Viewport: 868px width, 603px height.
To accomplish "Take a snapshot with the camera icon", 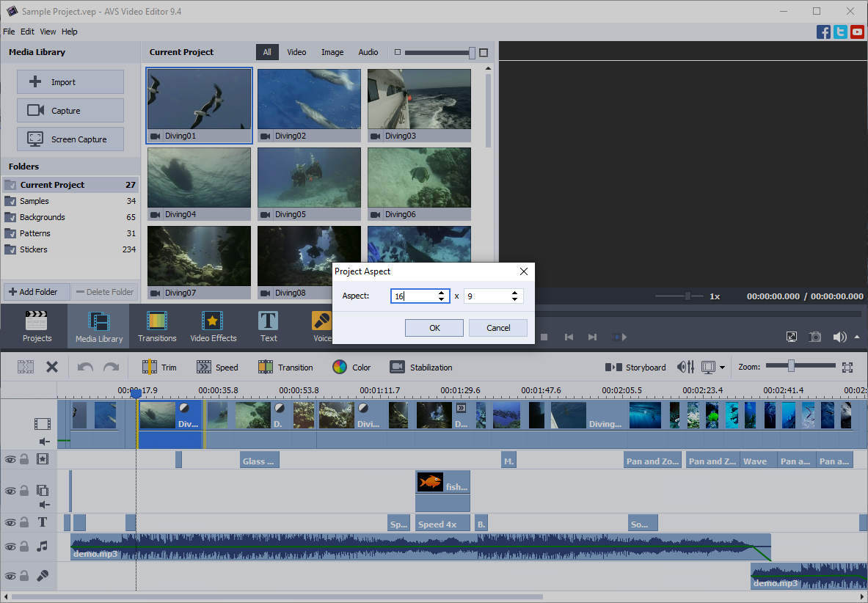I will tap(814, 337).
